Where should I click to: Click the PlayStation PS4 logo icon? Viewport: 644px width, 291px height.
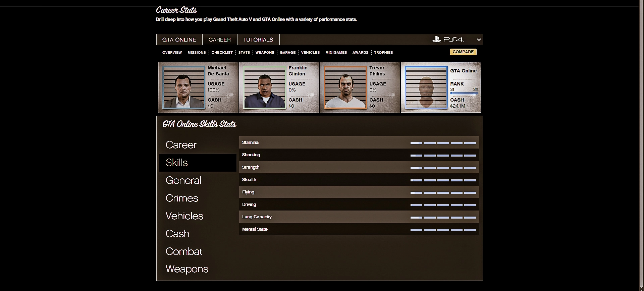pos(448,40)
